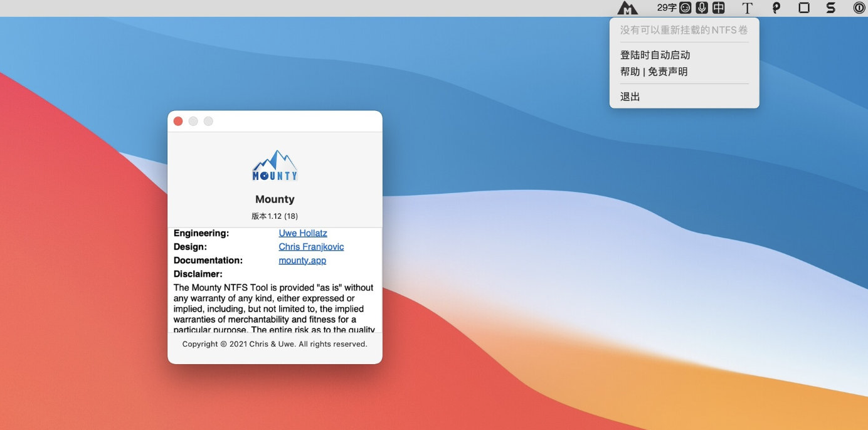The image size is (868, 430).
Task: Click the Copyright © 2021 Chris & Uwe text
Action: click(x=275, y=344)
